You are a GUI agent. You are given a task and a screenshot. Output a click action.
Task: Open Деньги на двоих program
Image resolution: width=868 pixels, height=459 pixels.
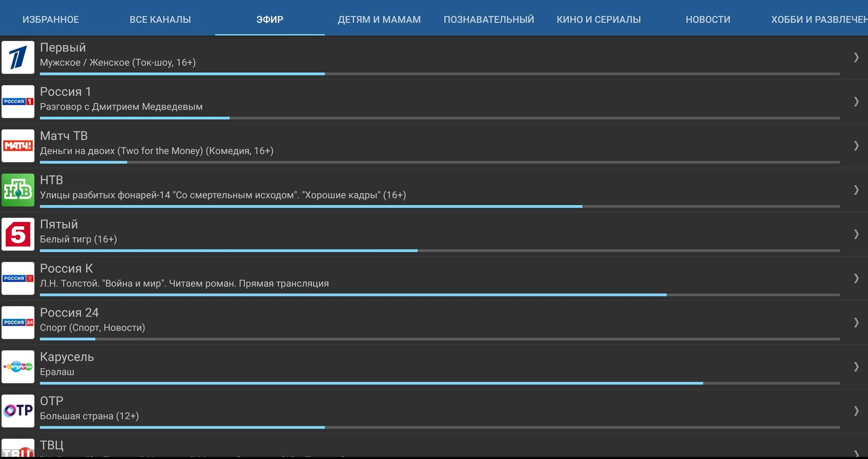point(156,151)
